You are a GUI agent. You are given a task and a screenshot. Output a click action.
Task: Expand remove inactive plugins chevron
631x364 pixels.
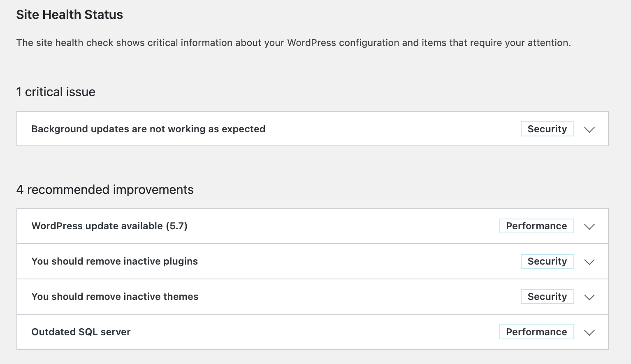[x=589, y=262]
